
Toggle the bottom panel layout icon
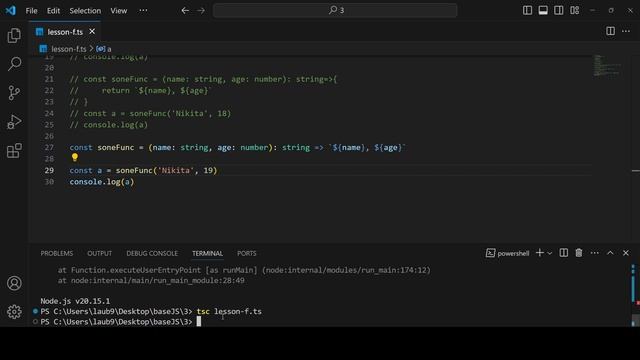click(543, 10)
